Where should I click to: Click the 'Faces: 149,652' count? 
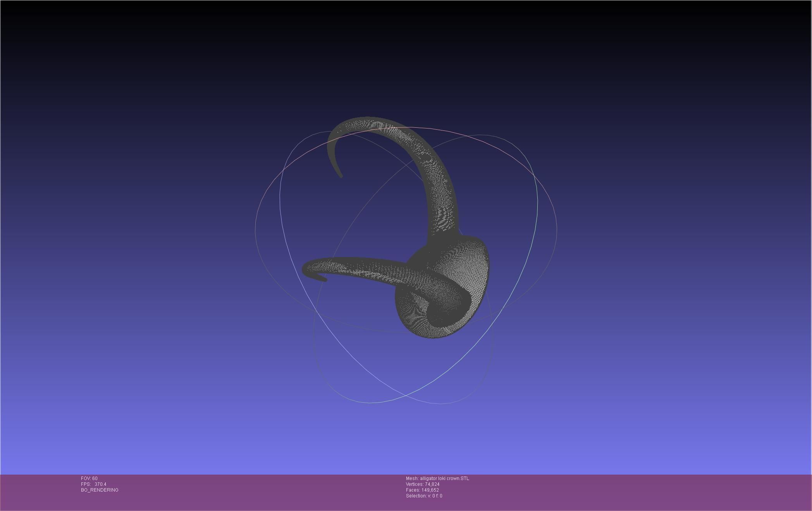(422, 490)
